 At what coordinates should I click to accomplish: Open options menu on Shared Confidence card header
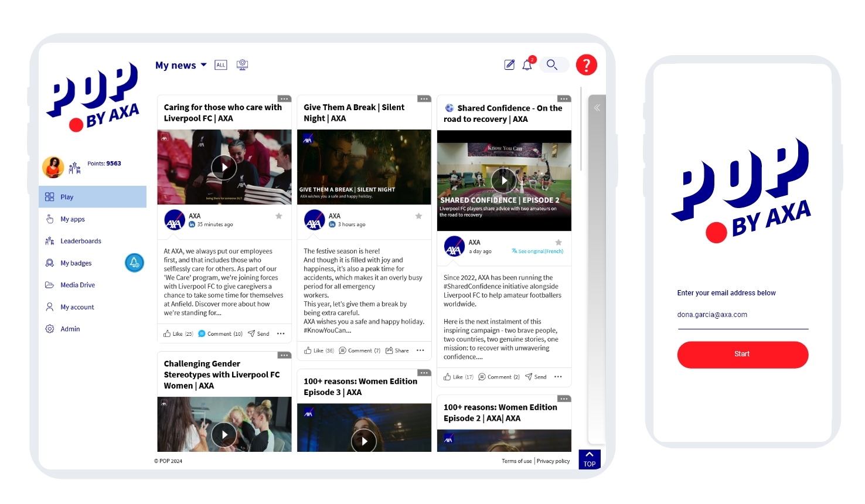(x=564, y=98)
